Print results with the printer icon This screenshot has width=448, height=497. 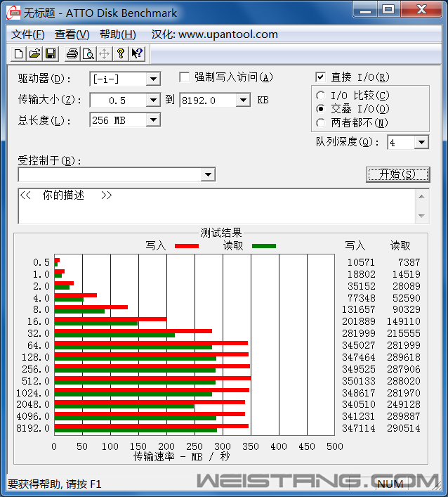click(x=72, y=54)
